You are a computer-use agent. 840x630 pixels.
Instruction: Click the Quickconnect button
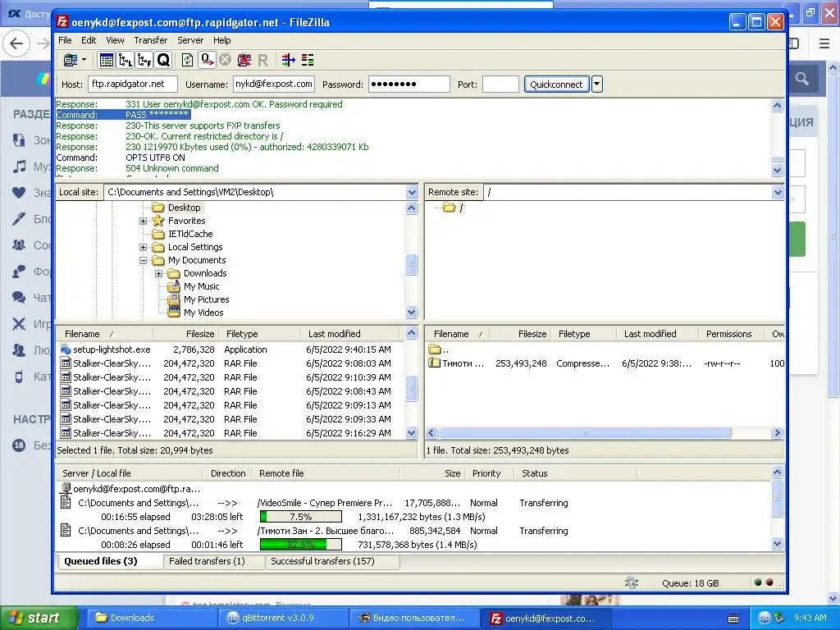[x=556, y=84]
